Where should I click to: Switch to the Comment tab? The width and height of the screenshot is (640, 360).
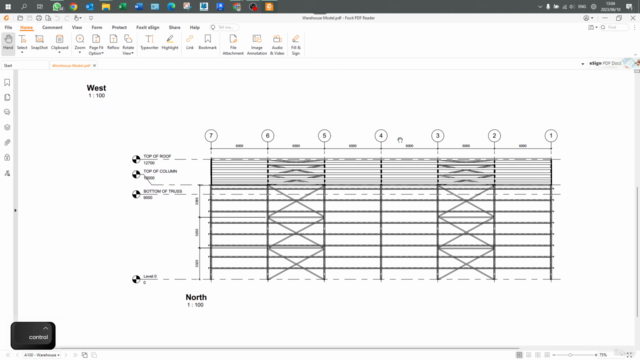point(52,27)
